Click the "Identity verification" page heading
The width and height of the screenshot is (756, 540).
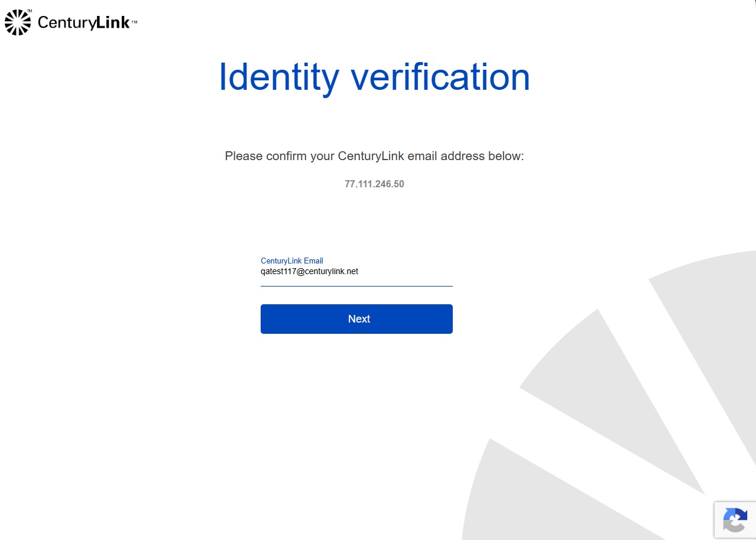374,77
